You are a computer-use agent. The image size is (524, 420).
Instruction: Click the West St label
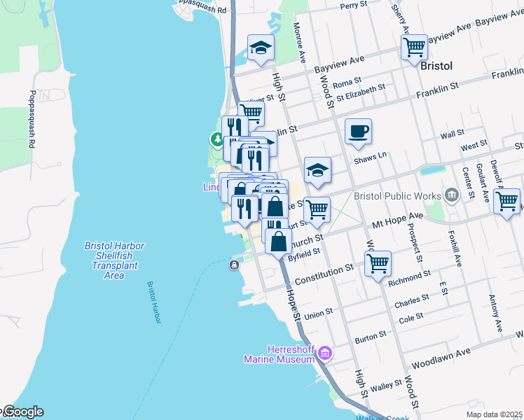coord(474,146)
